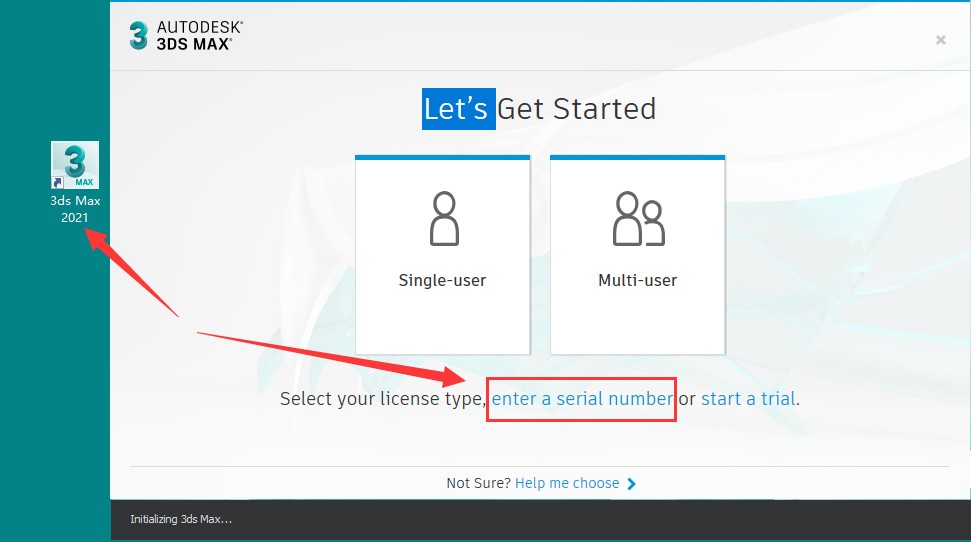Image resolution: width=971 pixels, height=542 pixels.
Task: Select the Multi-user license card
Action: tap(637, 255)
